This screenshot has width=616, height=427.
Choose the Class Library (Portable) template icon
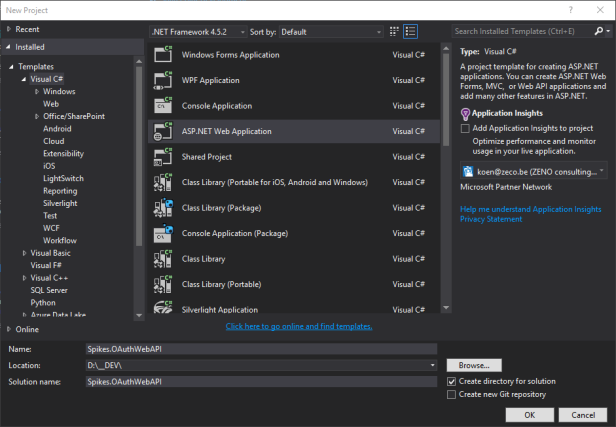[163, 284]
